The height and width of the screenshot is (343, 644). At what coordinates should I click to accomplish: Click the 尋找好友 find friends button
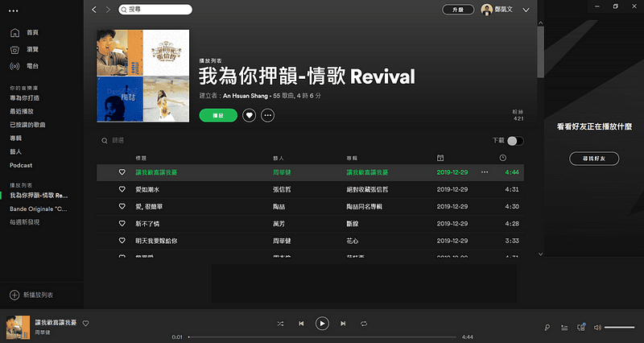594,159
